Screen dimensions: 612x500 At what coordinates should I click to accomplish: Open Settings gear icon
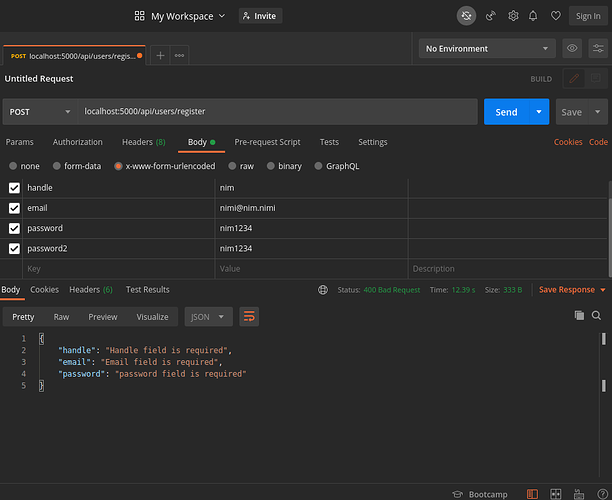pyautogui.click(x=513, y=16)
